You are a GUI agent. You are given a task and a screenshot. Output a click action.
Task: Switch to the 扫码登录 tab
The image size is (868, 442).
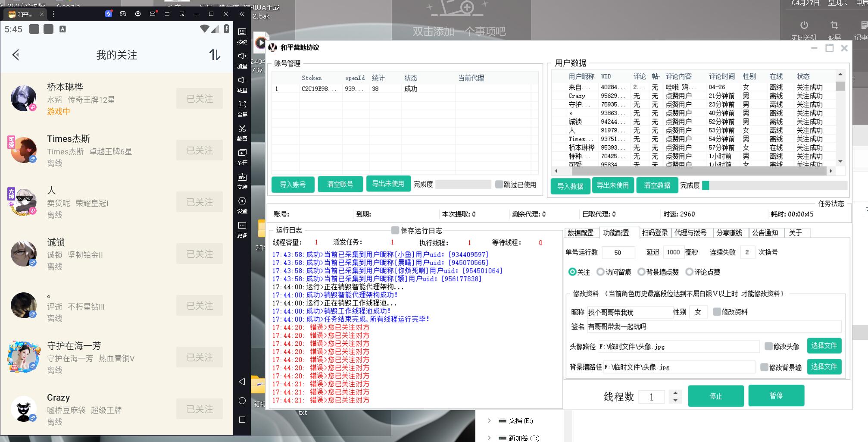click(x=655, y=233)
